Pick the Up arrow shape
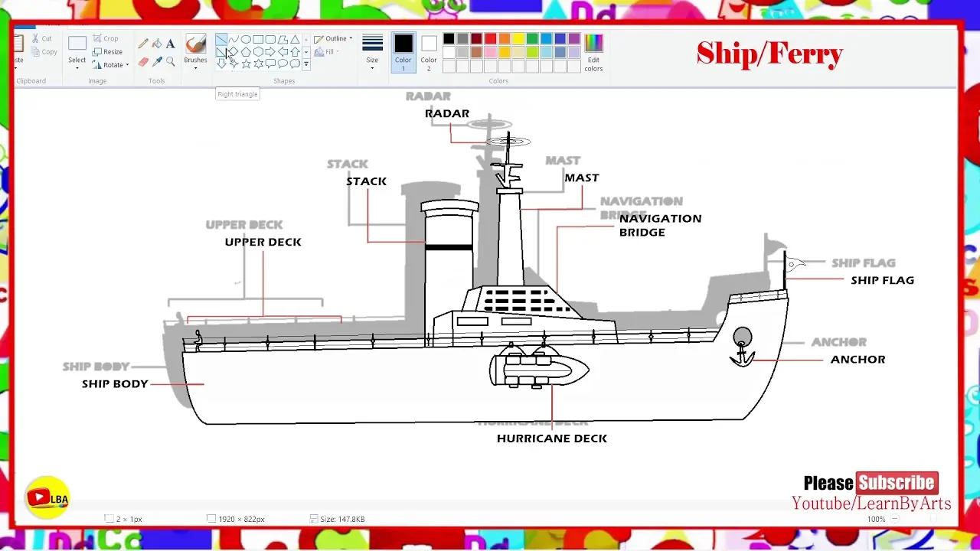Image resolution: width=980 pixels, height=551 pixels. pos(295,52)
